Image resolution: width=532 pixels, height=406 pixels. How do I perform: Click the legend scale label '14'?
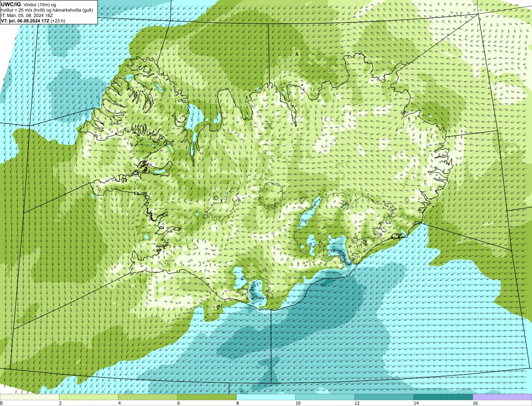click(416, 403)
